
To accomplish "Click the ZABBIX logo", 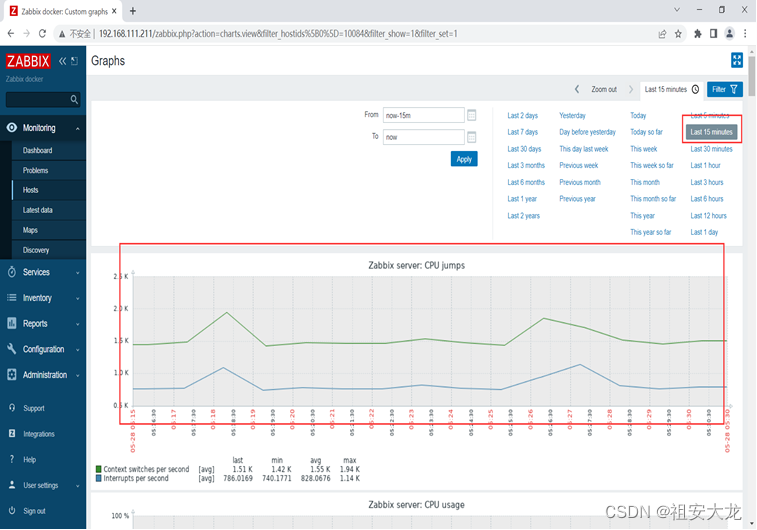I will pyautogui.click(x=28, y=61).
